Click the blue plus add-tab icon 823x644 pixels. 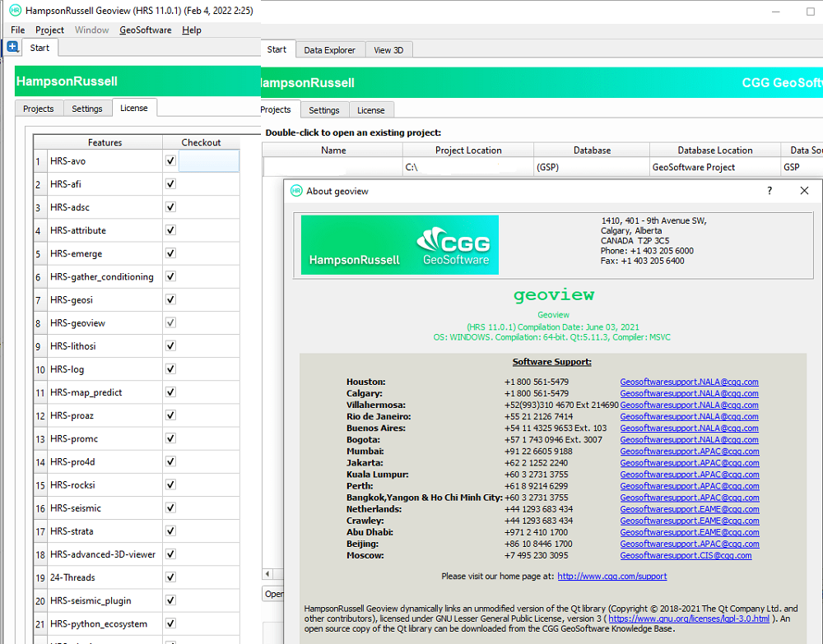(12, 47)
